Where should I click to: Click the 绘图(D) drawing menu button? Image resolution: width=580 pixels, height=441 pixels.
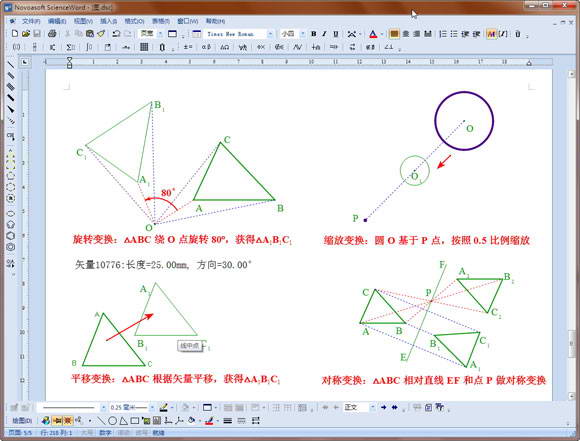click(23, 421)
